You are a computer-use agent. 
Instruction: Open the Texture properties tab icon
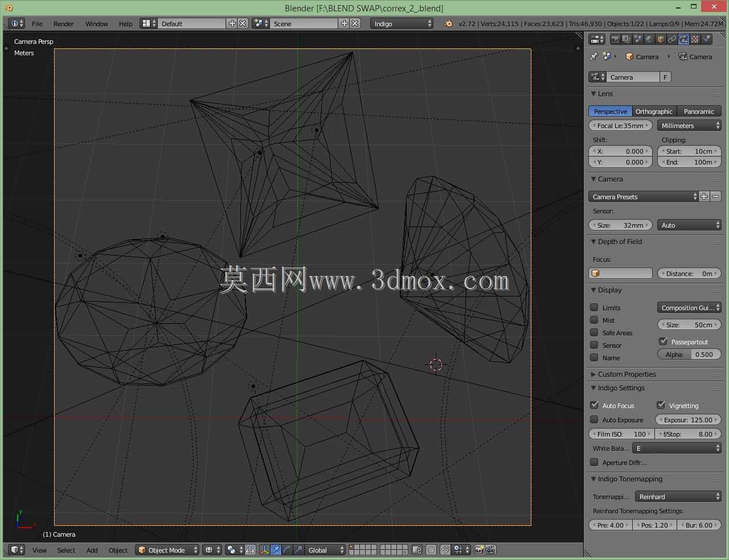pos(695,39)
